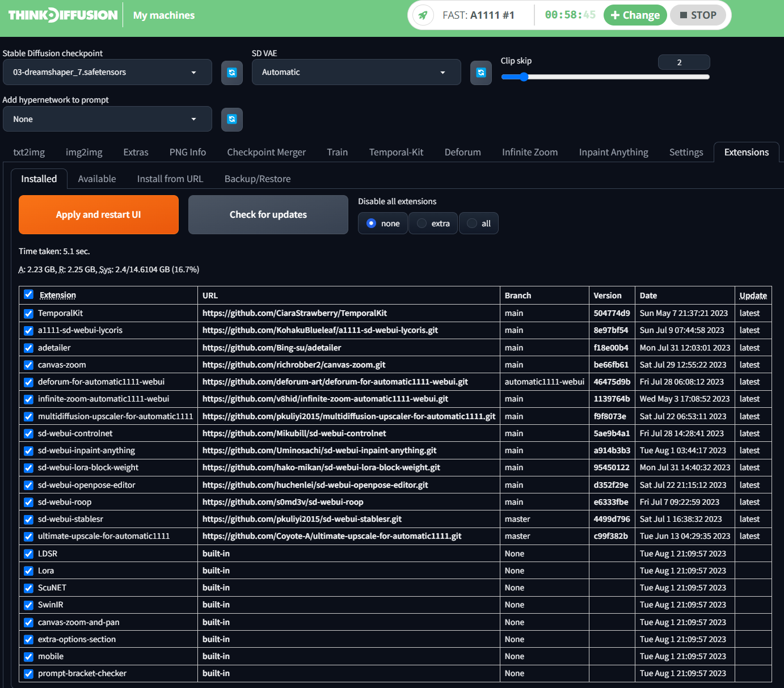The width and height of the screenshot is (784, 688).
Task: Toggle the LDSR built-in checkbox
Action: coord(28,554)
